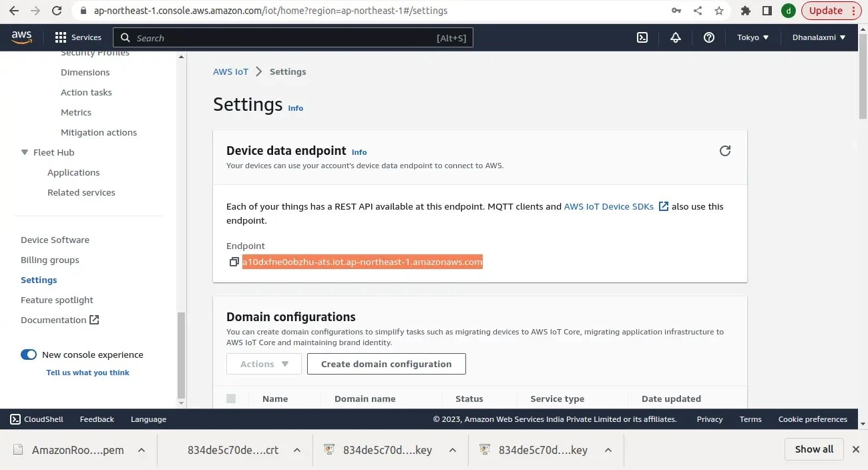This screenshot has width=868, height=470.
Task: Click the Chrome Update button
Action: tap(831, 11)
